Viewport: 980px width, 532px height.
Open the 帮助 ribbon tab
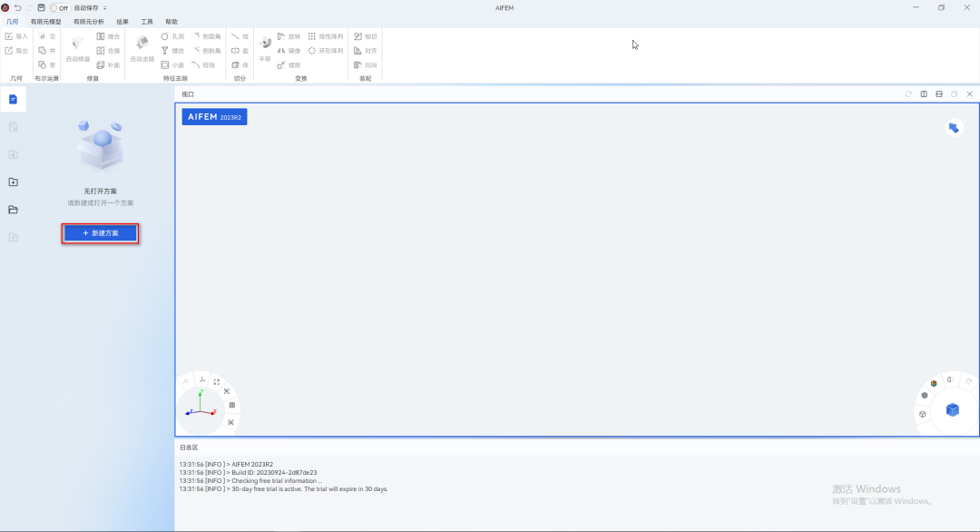171,22
